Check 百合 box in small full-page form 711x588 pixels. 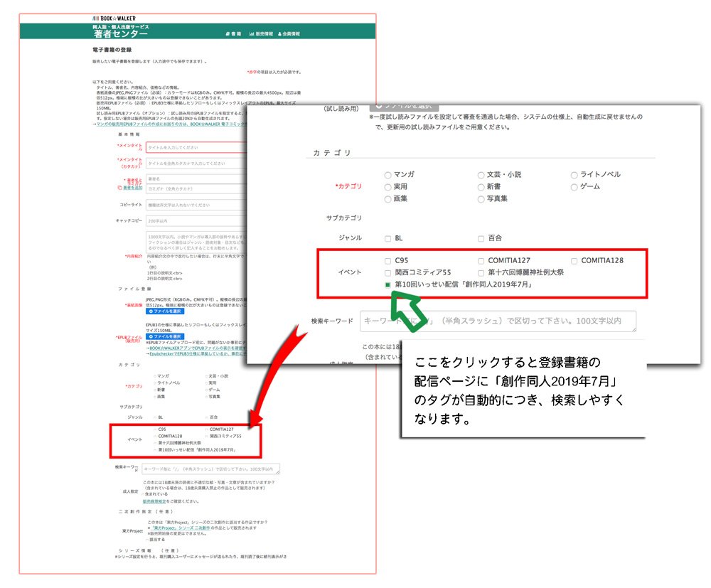click(206, 417)
